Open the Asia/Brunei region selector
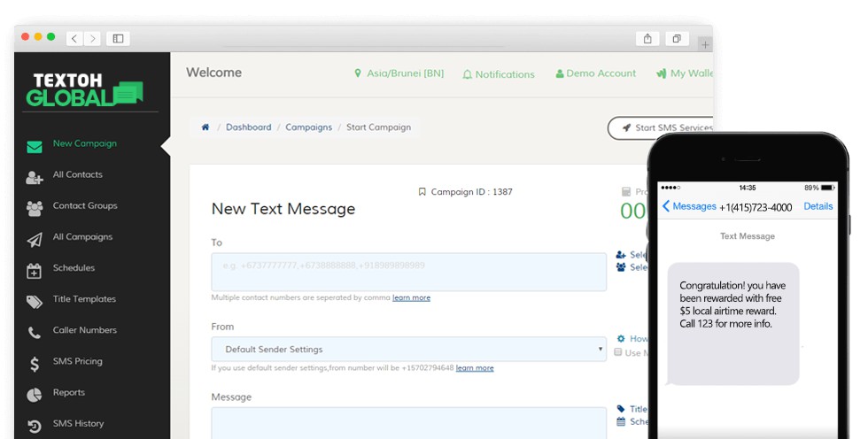 tap(399, 74)
